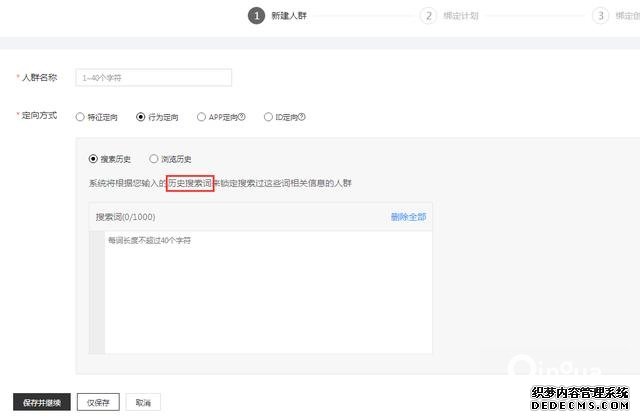Screen dimensions: 640x420
Task: Select the 行为定向 radio option
Action: point(141,117)
